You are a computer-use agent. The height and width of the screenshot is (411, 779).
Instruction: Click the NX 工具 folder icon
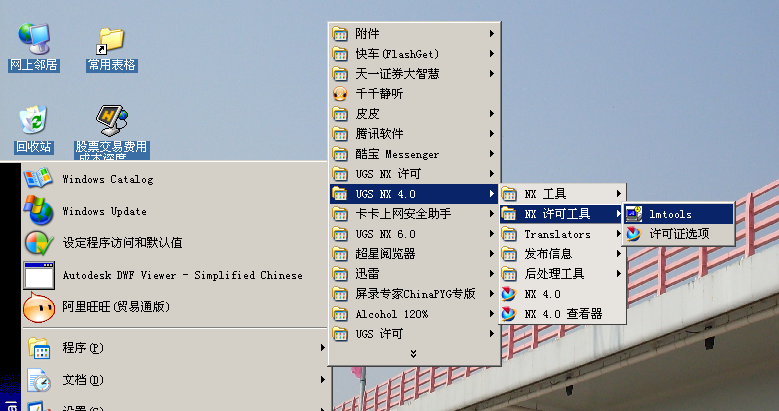tap(509, 194)
